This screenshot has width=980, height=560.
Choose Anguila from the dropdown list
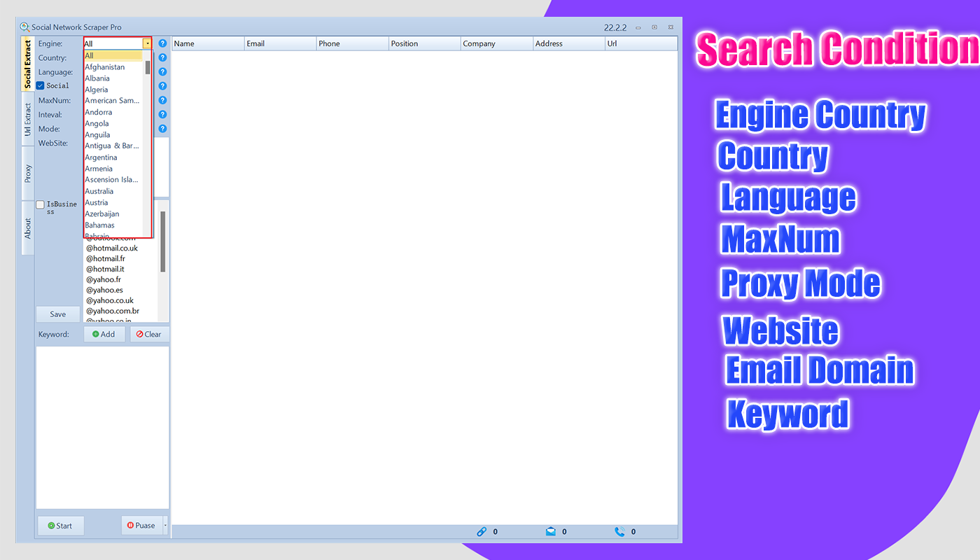pos(113,134)
